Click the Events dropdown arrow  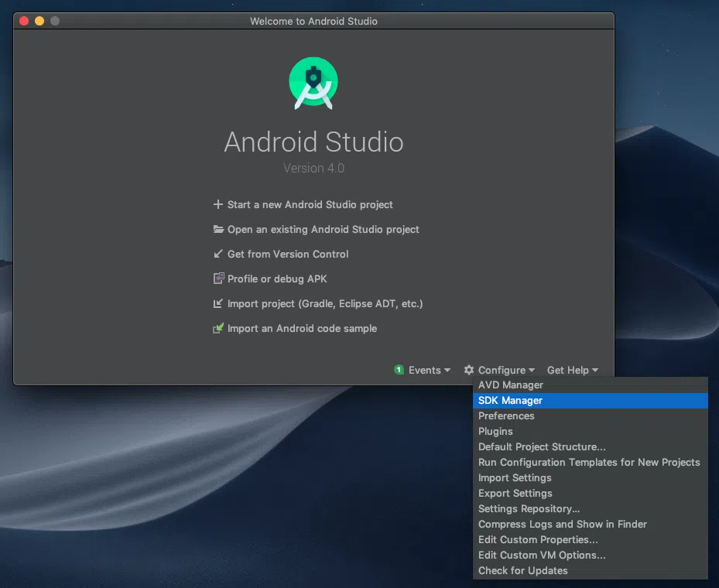pos(447,371)
